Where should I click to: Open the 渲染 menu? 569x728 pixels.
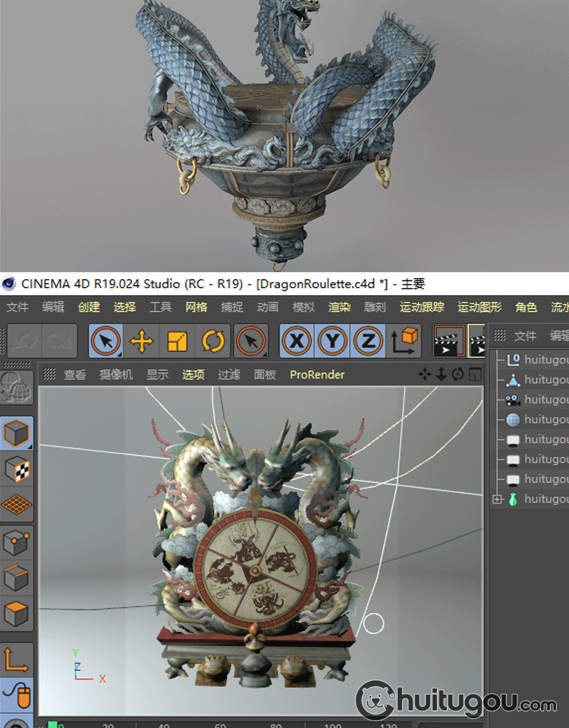pyautogui.click(x=339, y=307)
